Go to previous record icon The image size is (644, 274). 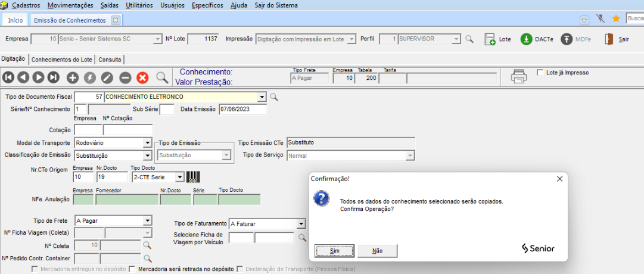[x=23, y=77]
